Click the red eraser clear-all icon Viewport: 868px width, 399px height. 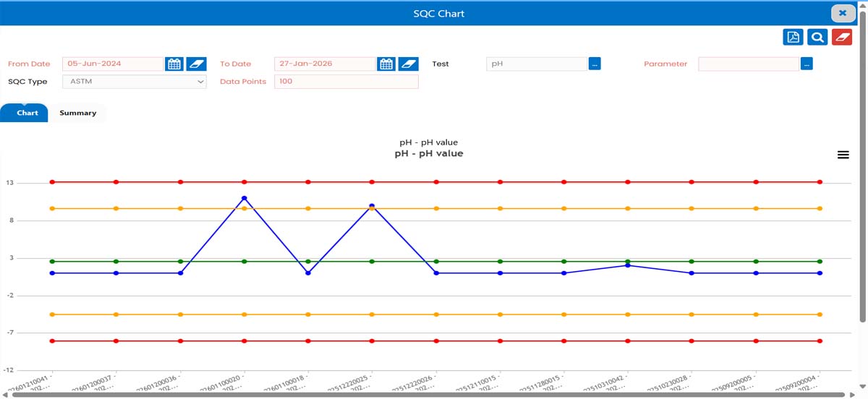click(x=842, y=37)
